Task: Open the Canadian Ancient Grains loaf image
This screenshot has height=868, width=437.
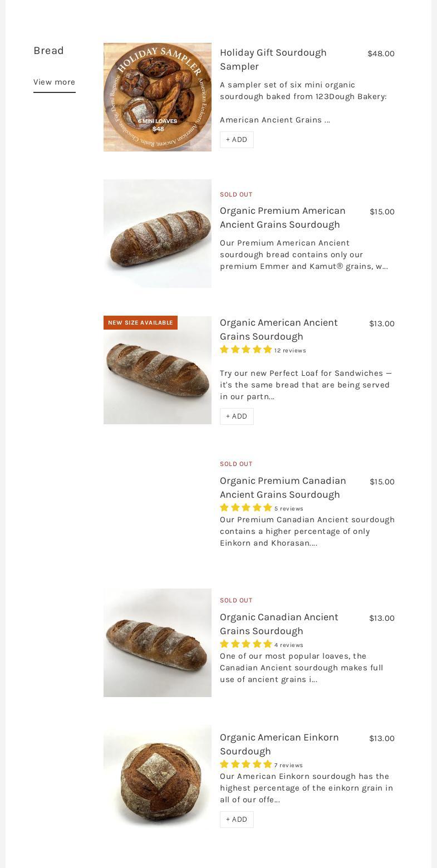Action: point(158,643)
